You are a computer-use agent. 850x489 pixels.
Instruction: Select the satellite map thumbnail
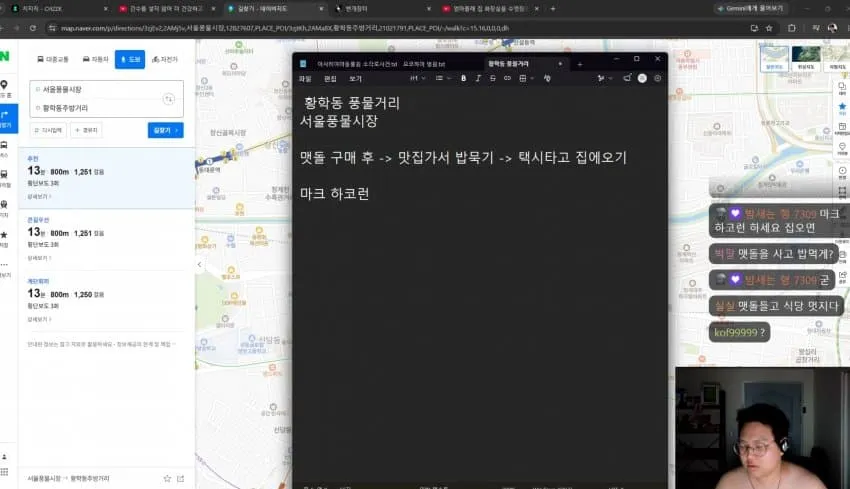806,59
